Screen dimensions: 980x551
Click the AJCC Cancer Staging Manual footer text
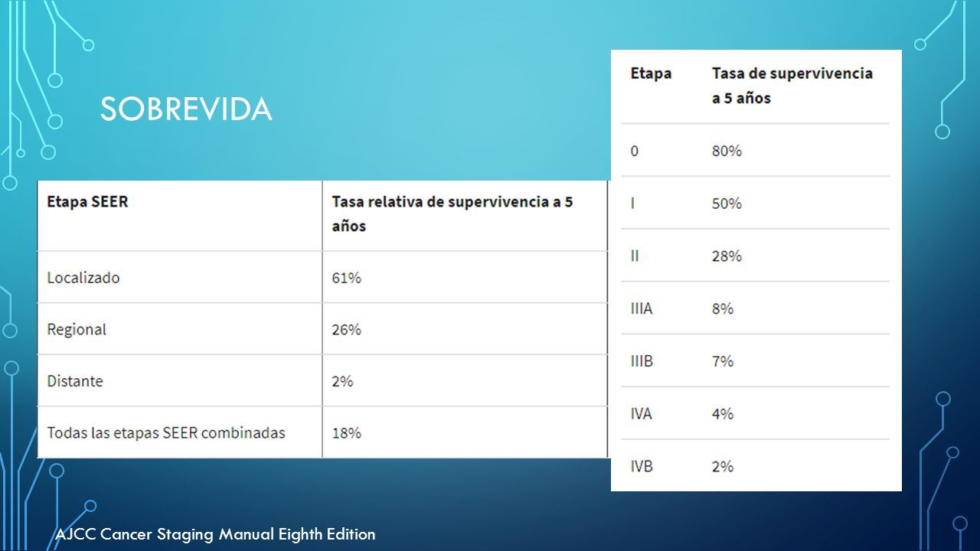point(216,534)
